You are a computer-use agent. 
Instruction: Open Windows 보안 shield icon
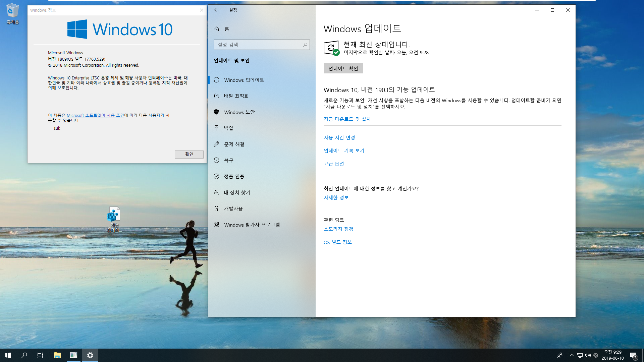tap(216, 112)
